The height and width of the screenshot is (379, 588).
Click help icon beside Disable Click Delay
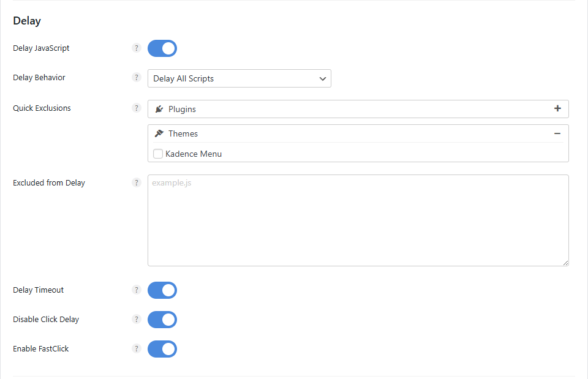(137, 320)
